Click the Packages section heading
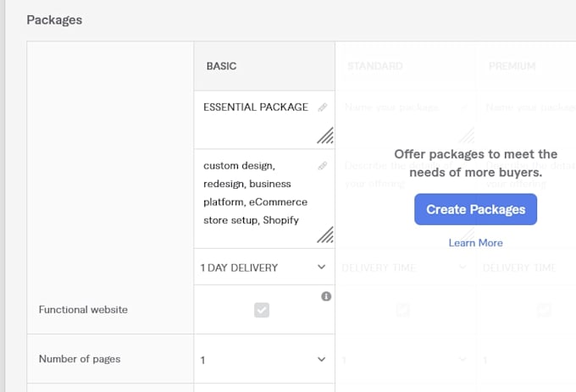The width and height of the screenshot is (576, 392). click(54, 19)
